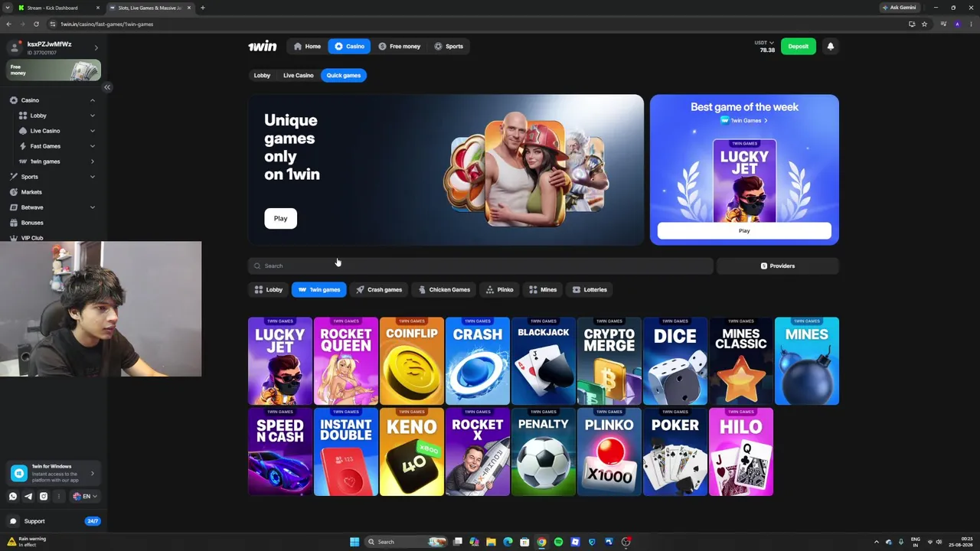The image size is (980, 551).
Task: Click the search magnifier icon in games search
Action: point(257,266)
